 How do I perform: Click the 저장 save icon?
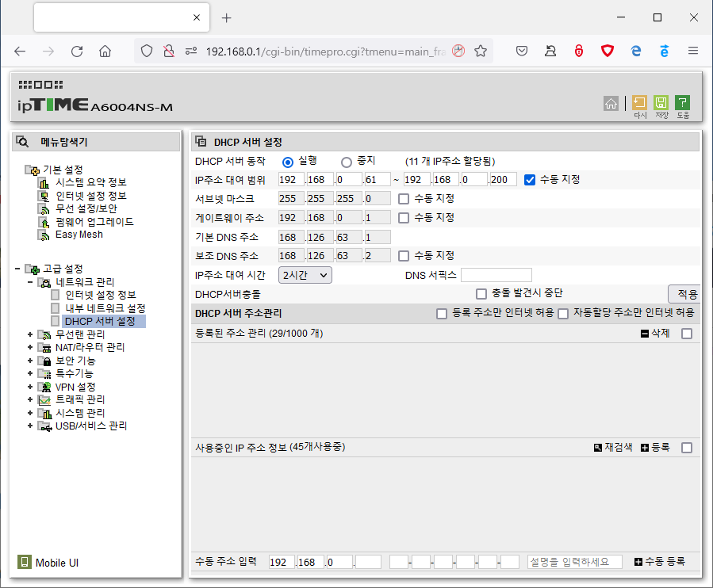coord(661,103)
